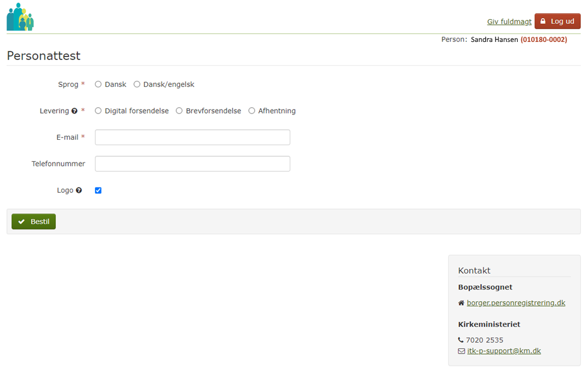Open the Giv fuldmagt link

pyautogui.click(x=509, y=22)
